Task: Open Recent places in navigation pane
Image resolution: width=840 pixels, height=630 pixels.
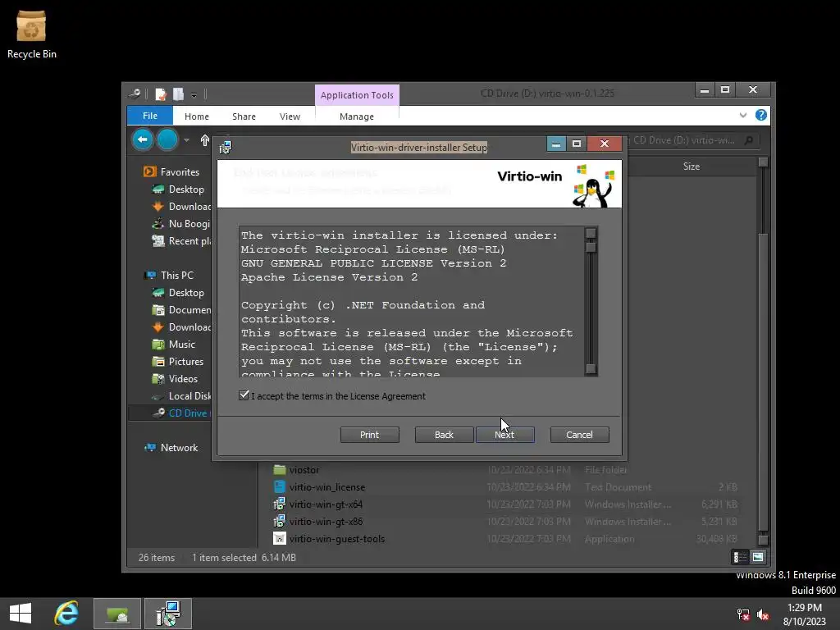Action: 181,241
